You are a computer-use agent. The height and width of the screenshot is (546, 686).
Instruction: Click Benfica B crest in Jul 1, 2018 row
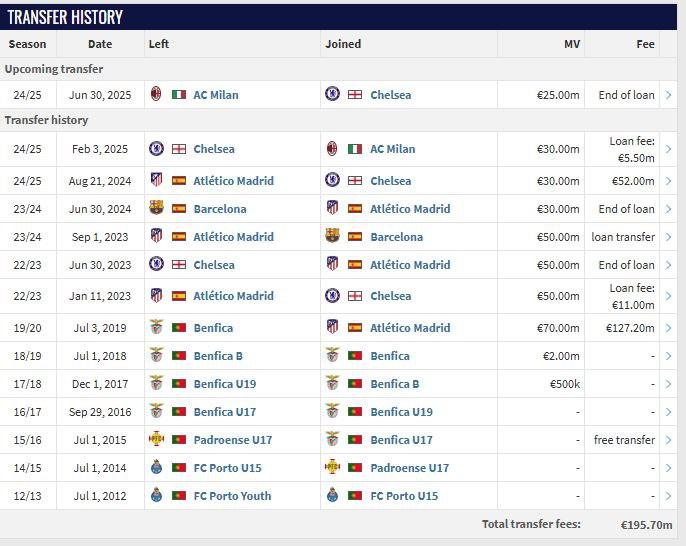click(x=156, y=356)
